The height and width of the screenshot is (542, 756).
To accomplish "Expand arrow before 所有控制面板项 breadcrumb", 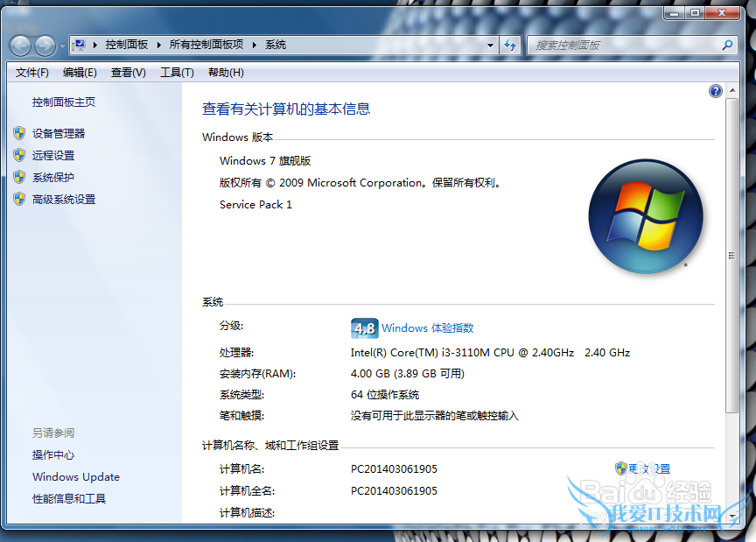I will pyautogui.click(x=158, y=45).
